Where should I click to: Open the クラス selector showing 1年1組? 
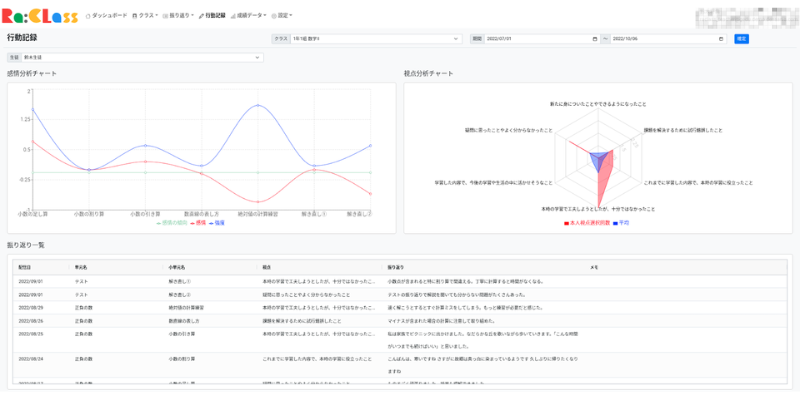376,39
